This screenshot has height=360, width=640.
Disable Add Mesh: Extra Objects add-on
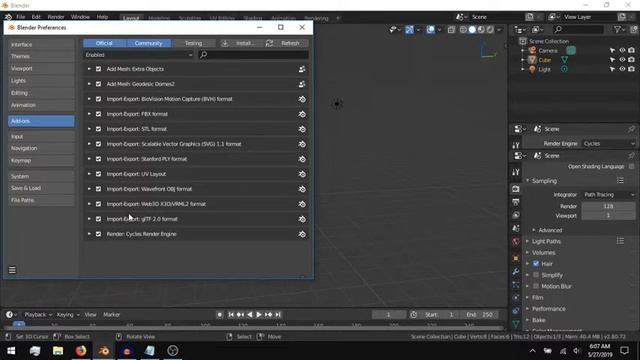pyautogui.click(x=98, y=69)
